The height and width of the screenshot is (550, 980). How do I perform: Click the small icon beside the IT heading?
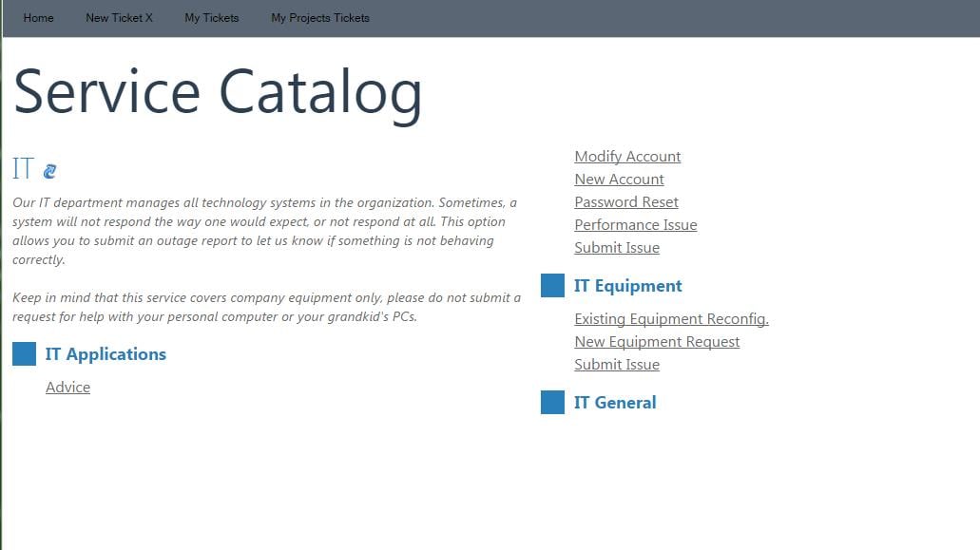[x=49, y=170]
